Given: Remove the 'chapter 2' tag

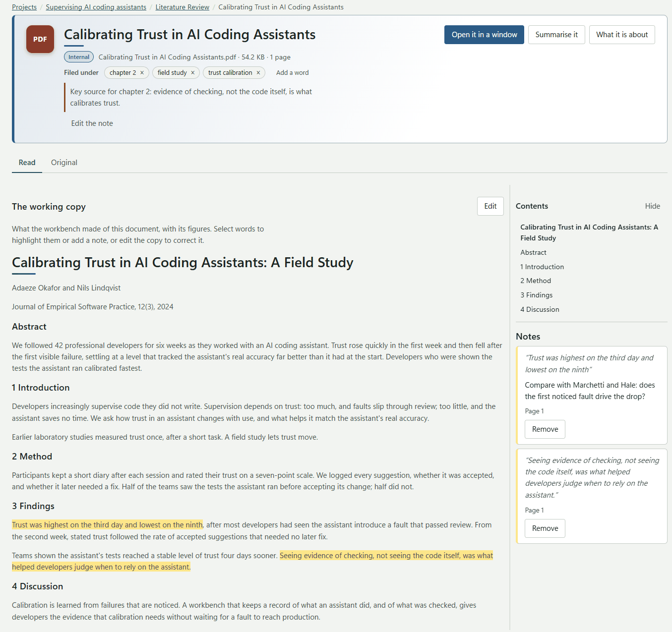Looking at the screenshot, I should point(142,73).
